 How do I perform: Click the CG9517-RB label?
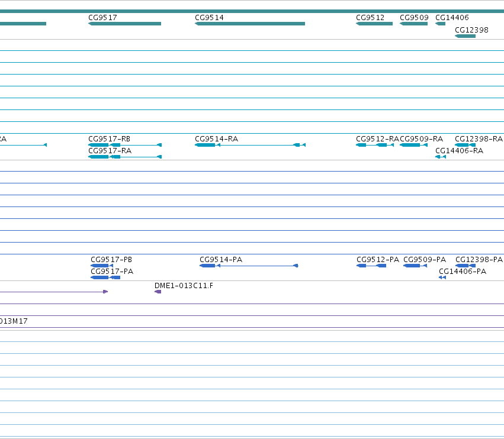click(110, 139)
